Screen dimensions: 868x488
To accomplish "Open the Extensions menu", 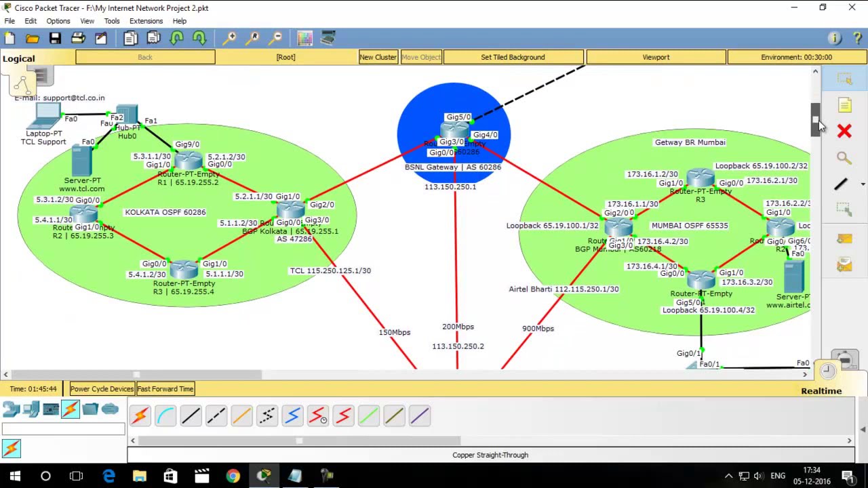I will pos(146,21).
